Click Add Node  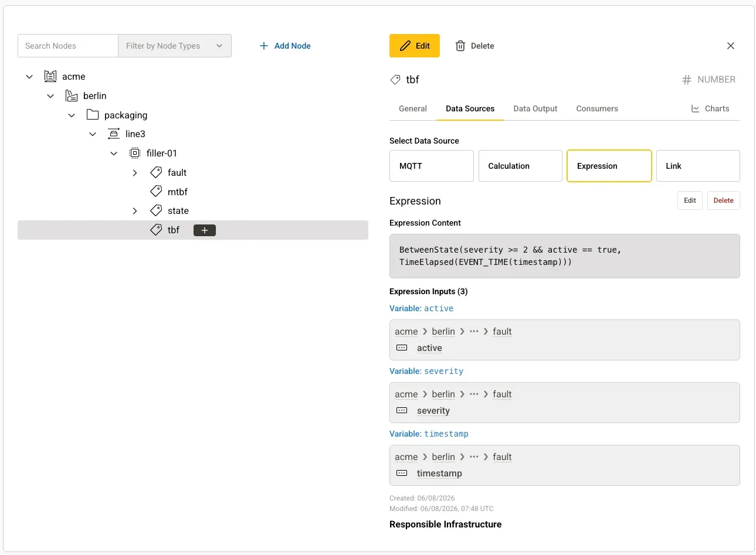pos(285,46)
